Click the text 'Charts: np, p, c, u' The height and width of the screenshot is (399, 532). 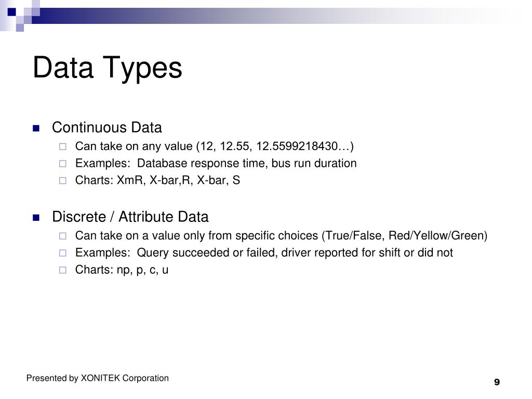click(122, 270)
